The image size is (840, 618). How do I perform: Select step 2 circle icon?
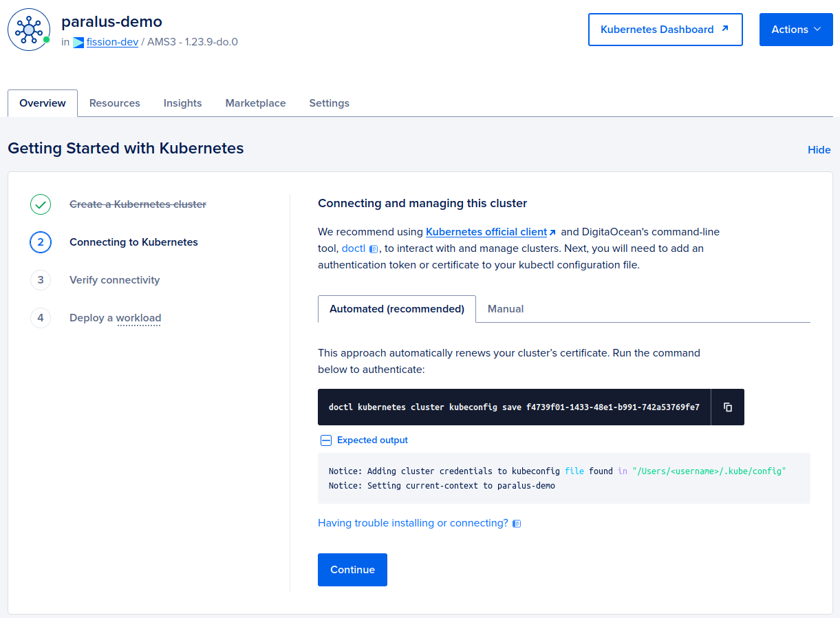pos(41,242)
